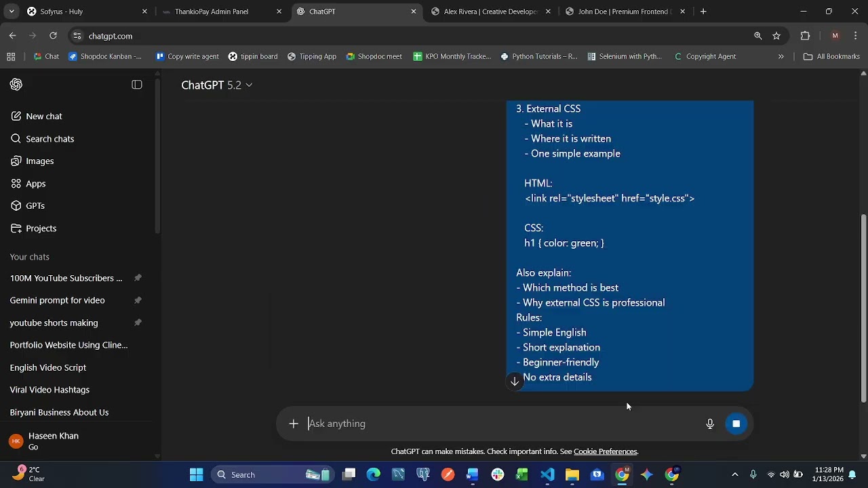
Task: Open chat Gemini prompt for video
Action: (x=57, y=300)
